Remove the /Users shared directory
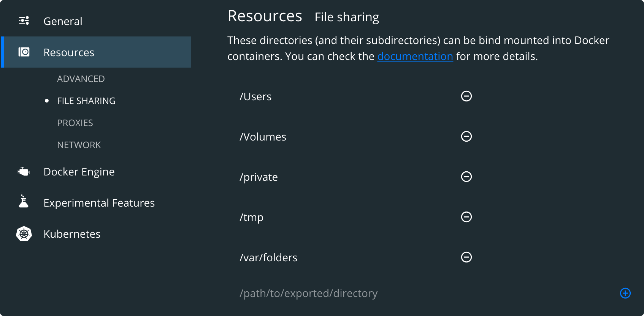Viewport: 644px width, 316px height. coord(466,96)
